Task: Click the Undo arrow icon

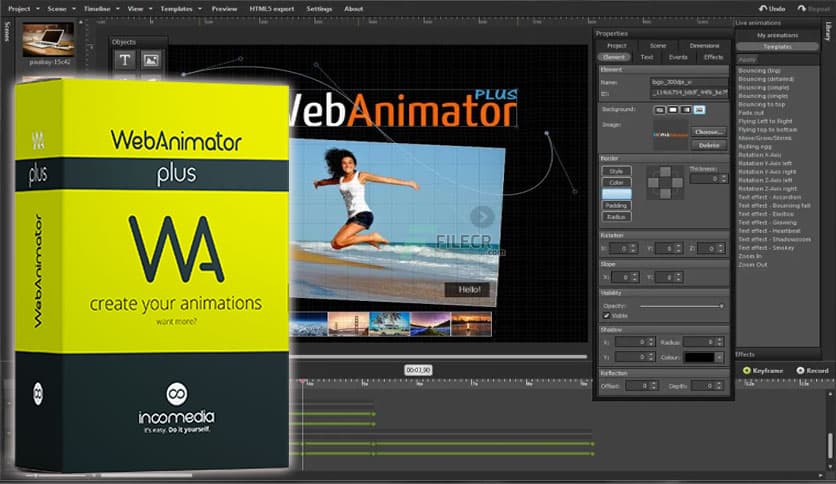Action: (763, 9)
